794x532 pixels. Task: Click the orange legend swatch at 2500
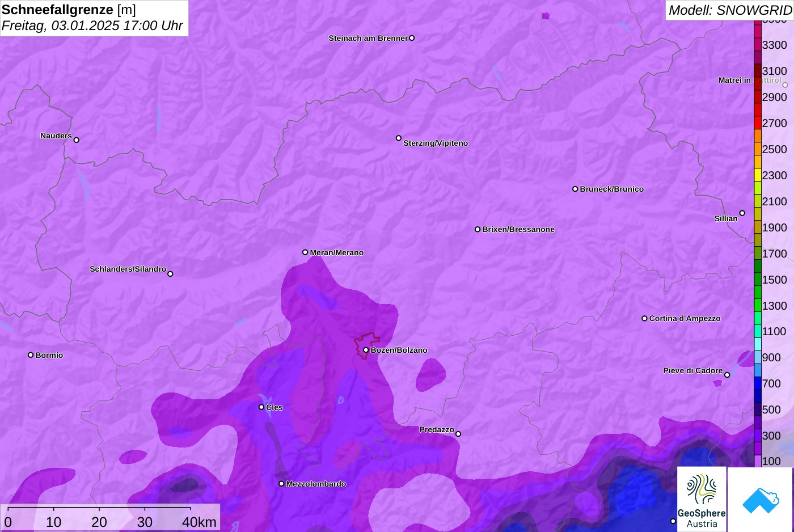coord(758,149)
